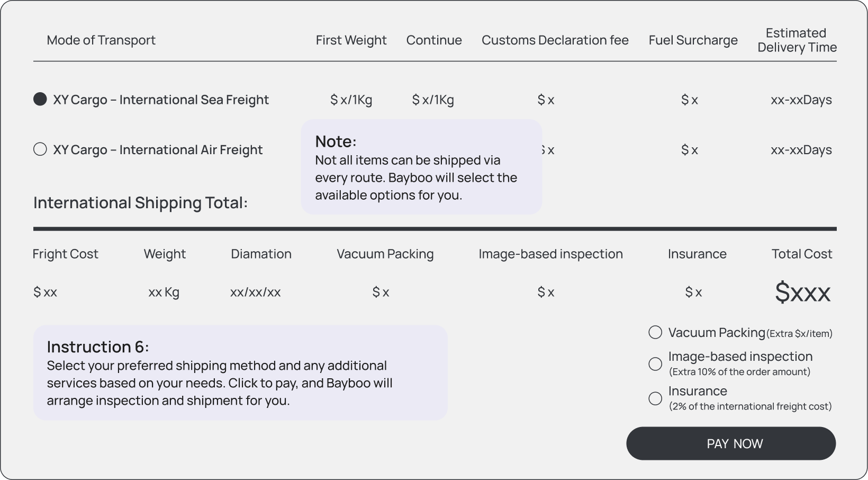Click the Note tooltip box
Screen dimensions: 868x480
[421, 167]
